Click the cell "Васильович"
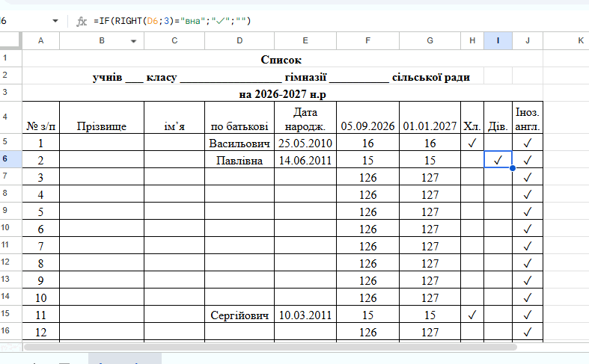This screenshot has width=589, height=364. [x=239, y=143]
